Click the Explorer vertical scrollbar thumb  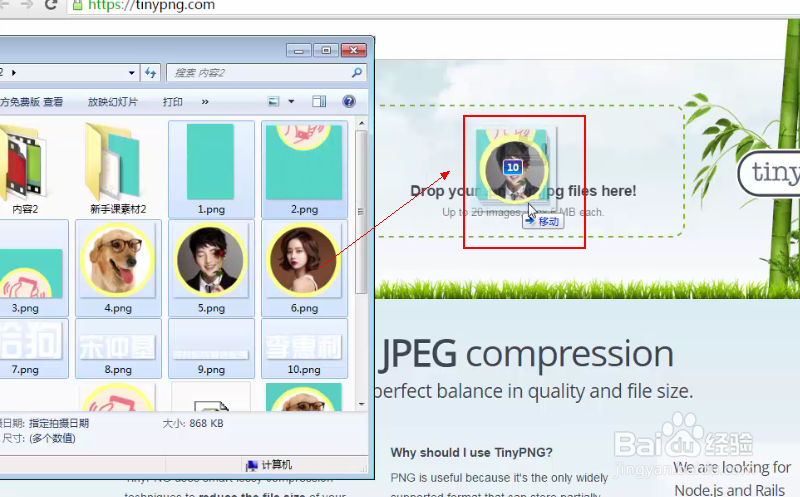point(361,211)
